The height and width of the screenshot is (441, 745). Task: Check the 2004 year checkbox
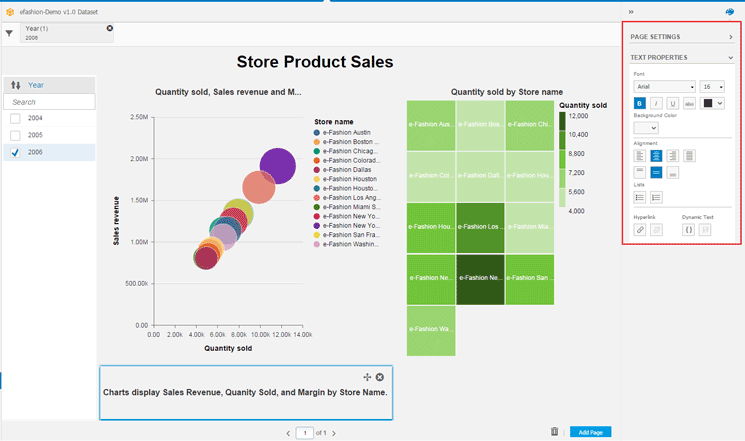[15, 118]
